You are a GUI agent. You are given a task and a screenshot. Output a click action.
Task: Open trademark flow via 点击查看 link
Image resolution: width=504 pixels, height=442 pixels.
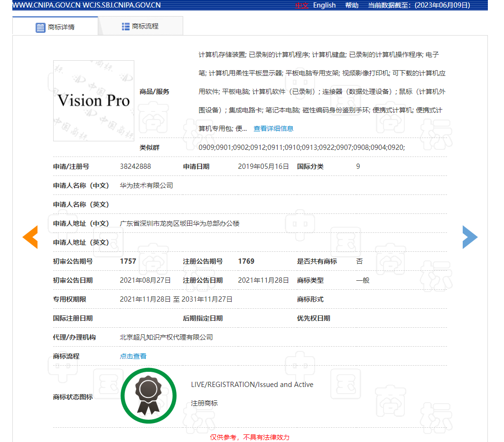[132, 356]
